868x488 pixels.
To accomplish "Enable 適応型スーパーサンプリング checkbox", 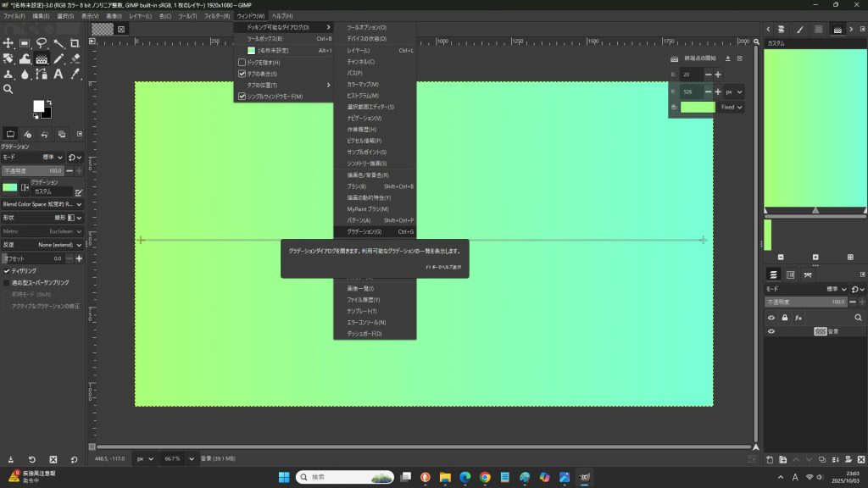I will coord(8,283).
